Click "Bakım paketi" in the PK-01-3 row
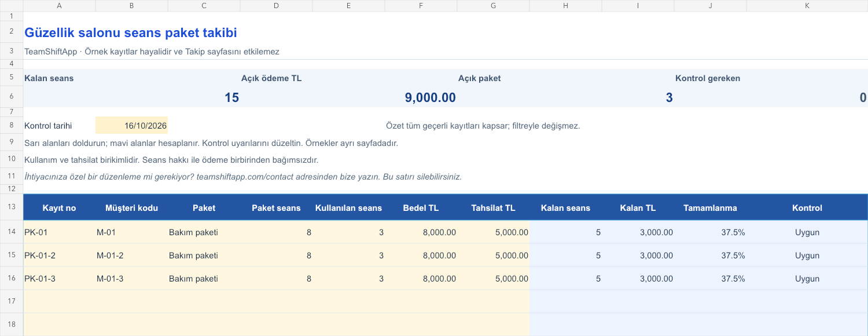The image size is (868, 336). click(x=193, y=279)
